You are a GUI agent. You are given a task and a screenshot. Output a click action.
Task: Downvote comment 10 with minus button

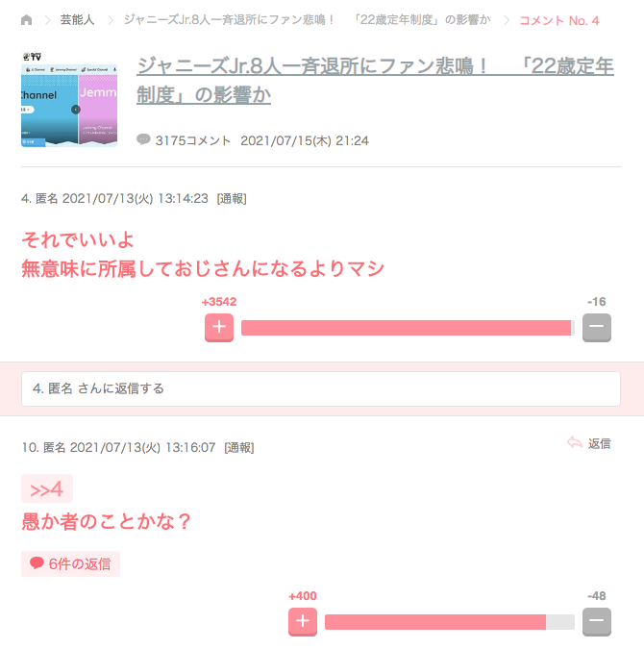(x=596, y=622)
